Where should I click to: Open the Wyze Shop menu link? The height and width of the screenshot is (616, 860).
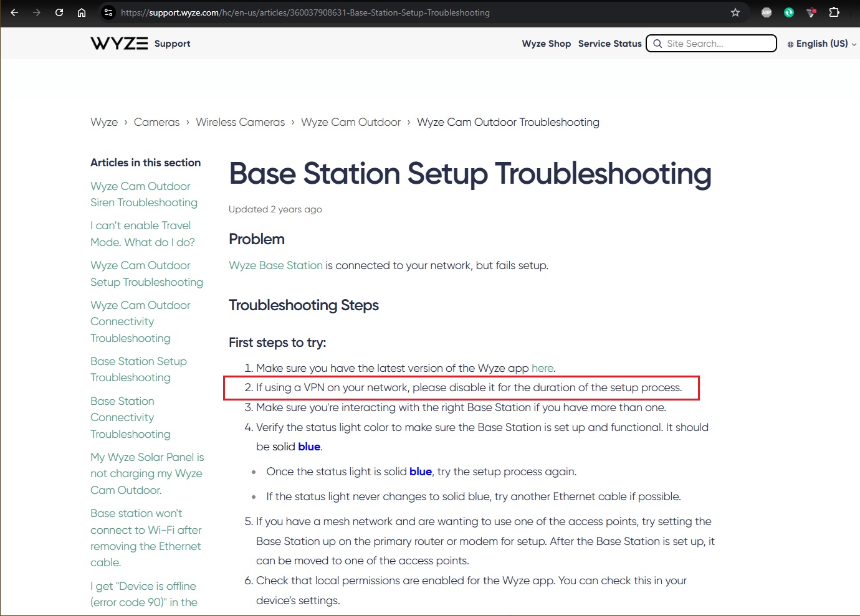coord(547,44)
